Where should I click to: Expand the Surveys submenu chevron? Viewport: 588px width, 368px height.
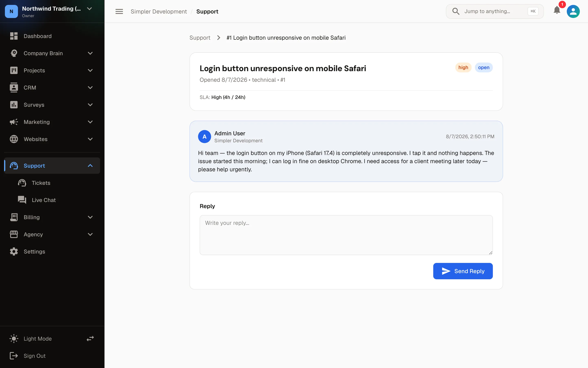90,105
